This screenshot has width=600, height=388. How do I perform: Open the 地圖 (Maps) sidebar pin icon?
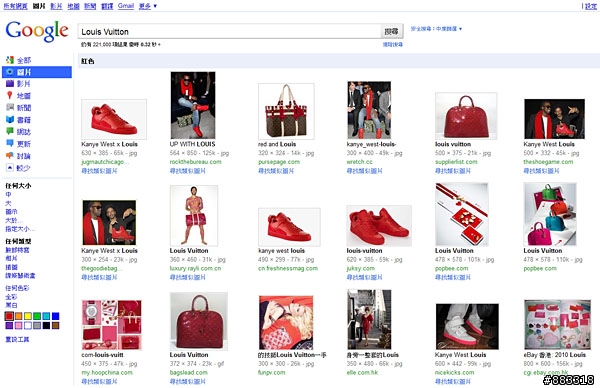click(x=10, y=96)
